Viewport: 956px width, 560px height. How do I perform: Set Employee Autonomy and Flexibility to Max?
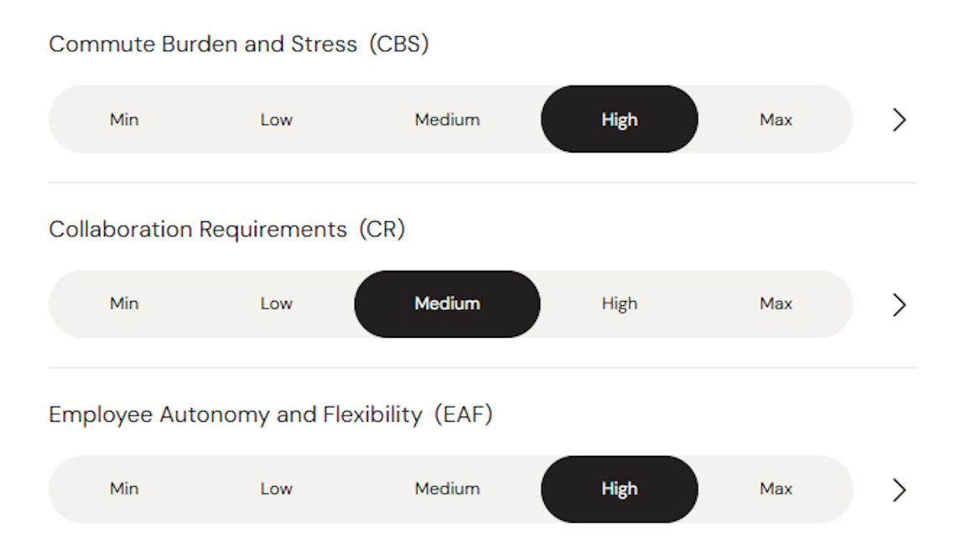pos(776,489)
